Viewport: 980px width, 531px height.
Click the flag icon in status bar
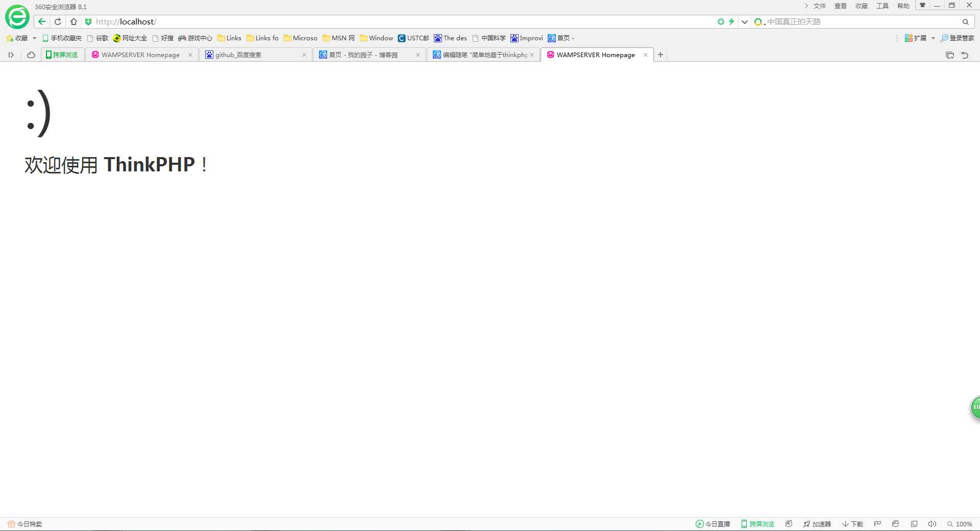877,524
